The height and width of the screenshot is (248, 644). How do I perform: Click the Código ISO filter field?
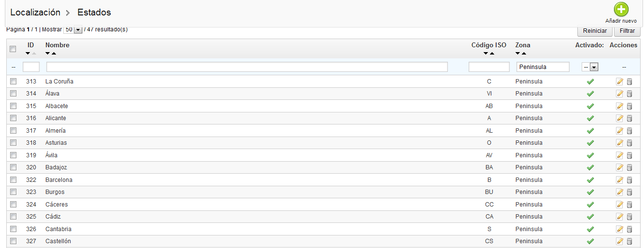coord(489,67)
